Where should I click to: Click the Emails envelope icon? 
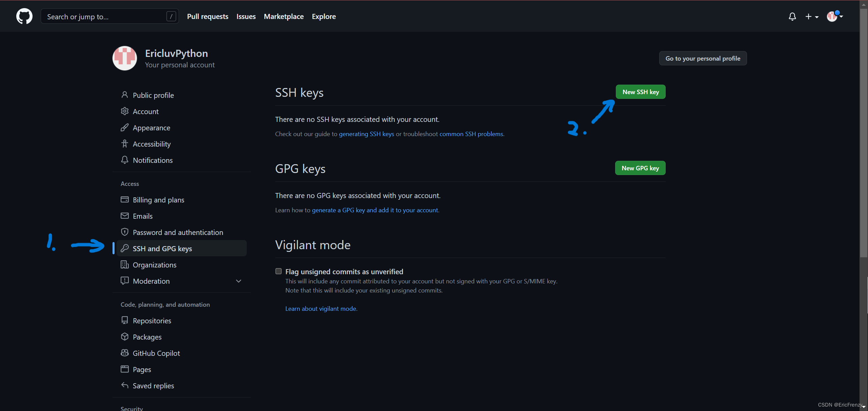(124, 216)
